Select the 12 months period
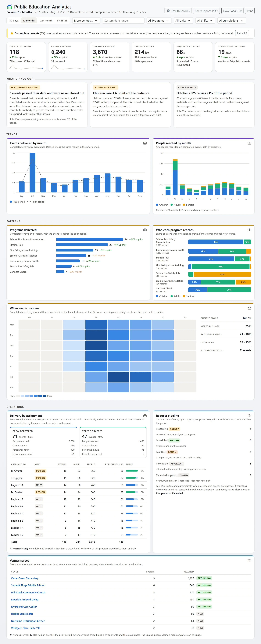Screen dimensions: 261x644 coord(29,21)
